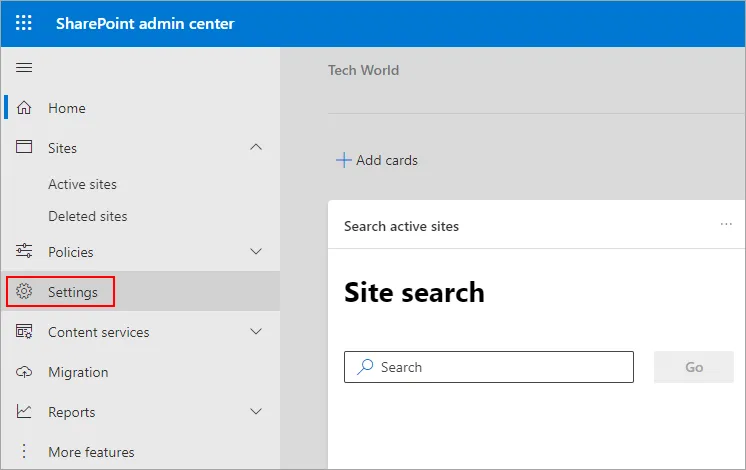Click the Home house icon
Screen dimensions: 746x470
(24, 108)
